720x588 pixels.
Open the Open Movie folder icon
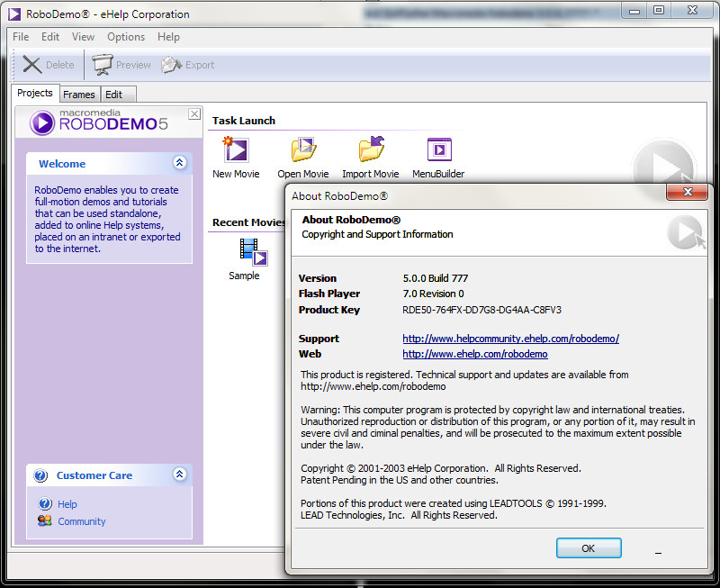pyautogui.click(x=302, y=150)
